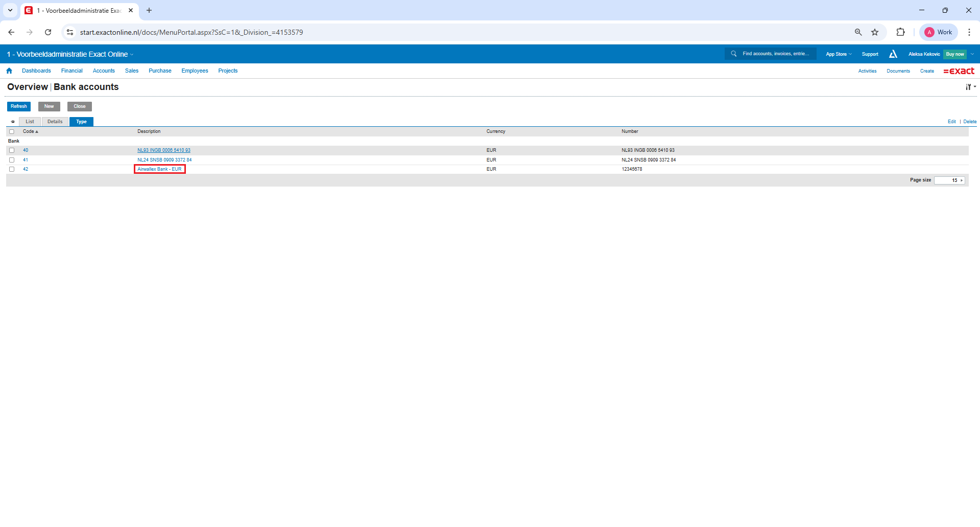Image resolution: width=980 pixels, height=527 pixels.
Task: Open the Dashboards menu
Action: click(36, 71)
